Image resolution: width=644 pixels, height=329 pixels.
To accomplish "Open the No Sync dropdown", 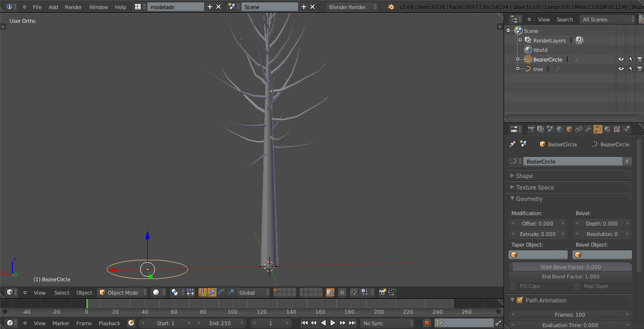I will click(387, 323).
